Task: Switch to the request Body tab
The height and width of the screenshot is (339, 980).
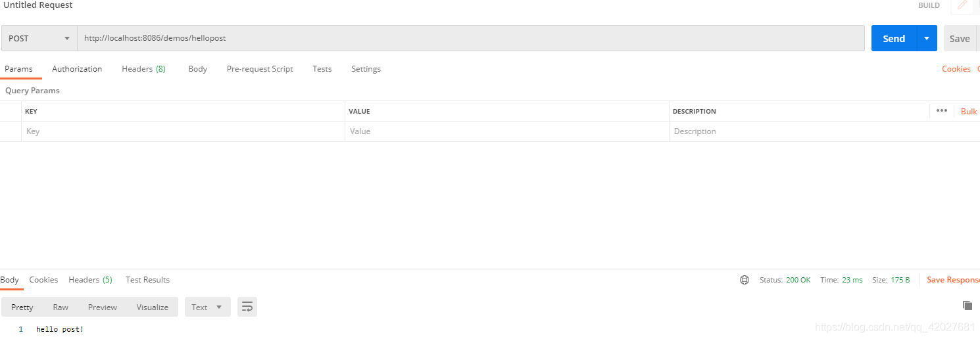Action: click(197, 69)
